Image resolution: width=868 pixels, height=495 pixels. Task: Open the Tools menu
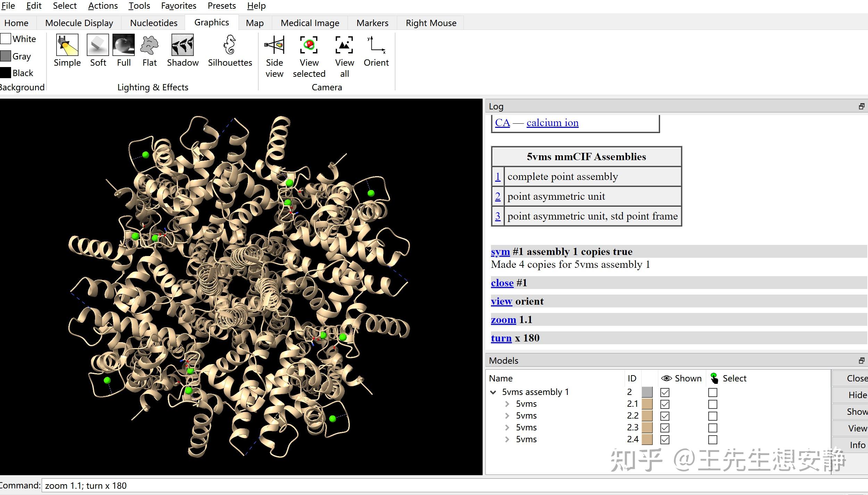139,6
